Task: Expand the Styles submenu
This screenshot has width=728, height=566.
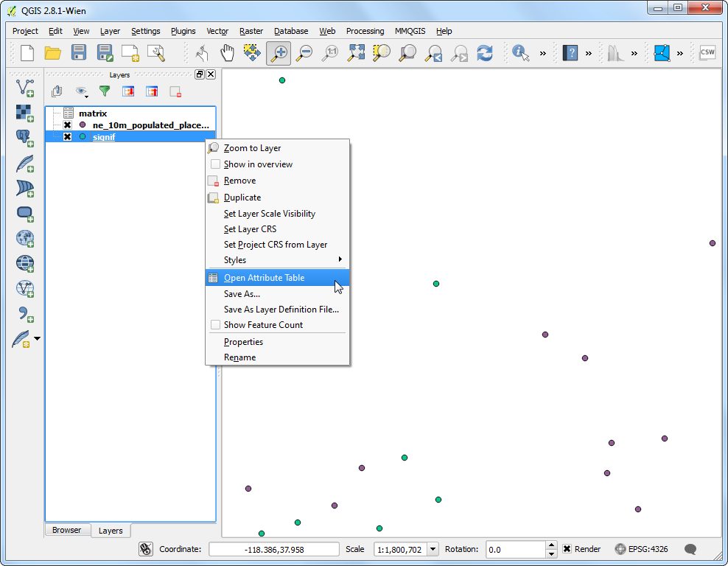Action: pos(277,260)
